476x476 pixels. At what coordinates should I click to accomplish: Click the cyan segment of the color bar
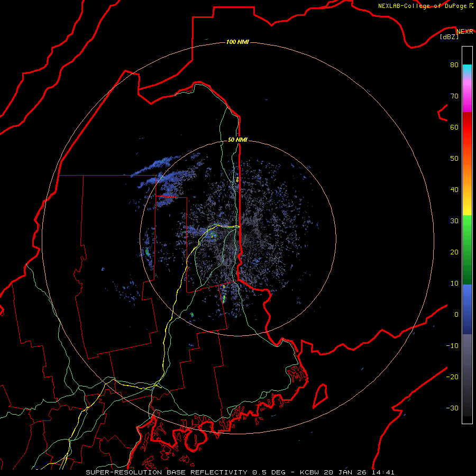click(x=467, y=69)
